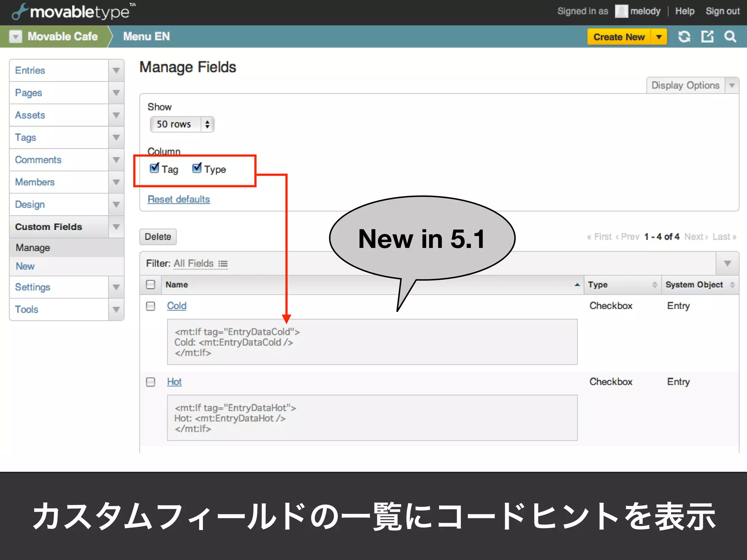Check the Cold field checkbox
Image resolution: width=747 pixels, height=560 pixels.
click(x=151, y=306)
